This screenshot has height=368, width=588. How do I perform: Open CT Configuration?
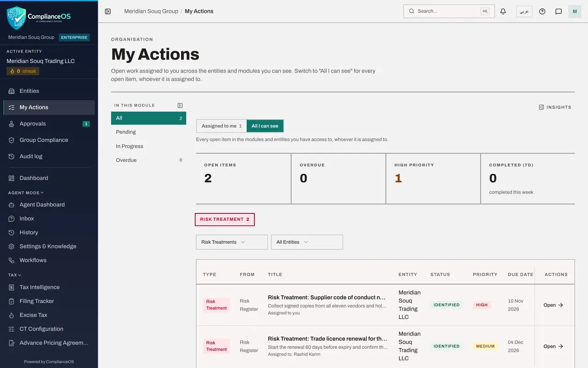[49, 328]
